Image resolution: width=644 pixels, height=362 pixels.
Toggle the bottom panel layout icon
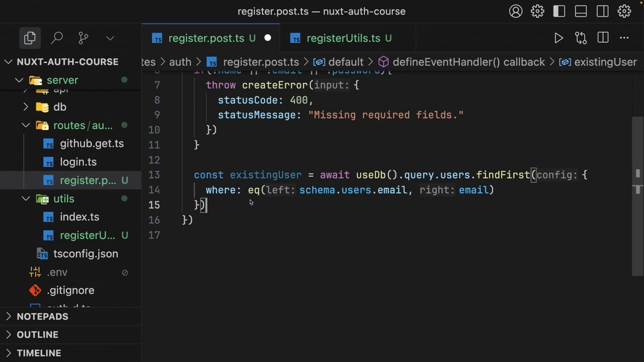click(x=581, y=11)
